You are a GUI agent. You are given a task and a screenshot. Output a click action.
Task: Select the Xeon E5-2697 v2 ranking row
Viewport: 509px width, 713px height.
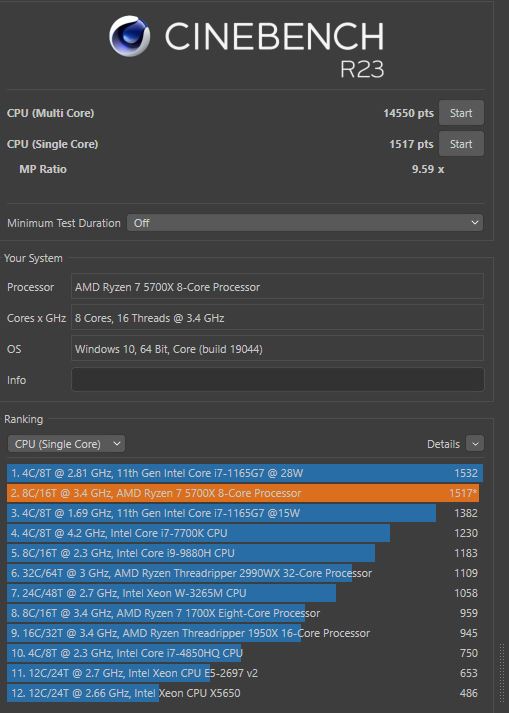coord(245,673)
